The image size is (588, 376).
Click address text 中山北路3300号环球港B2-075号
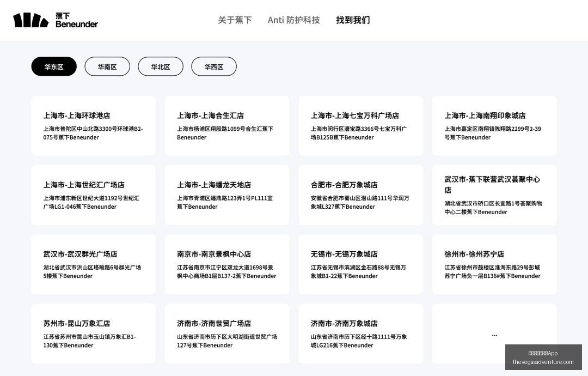[93, 133]
